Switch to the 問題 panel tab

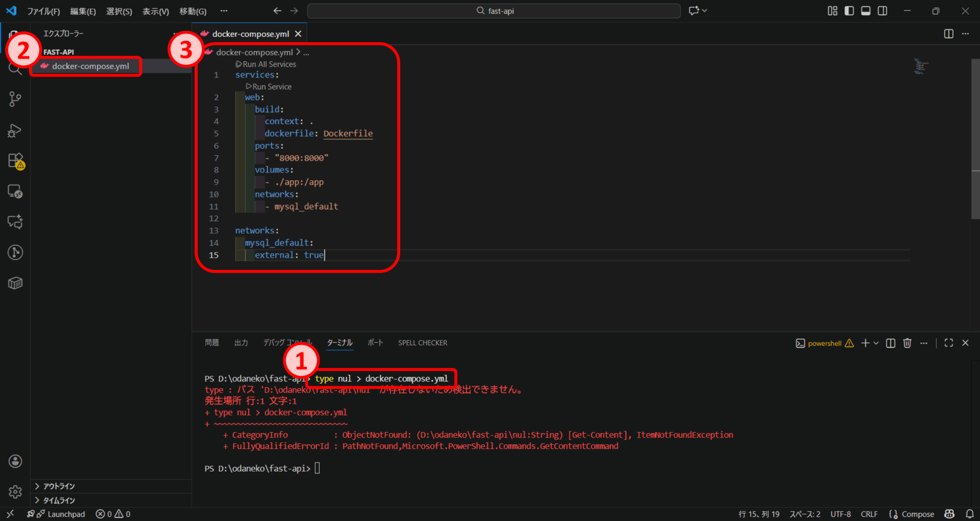point(212,342)
